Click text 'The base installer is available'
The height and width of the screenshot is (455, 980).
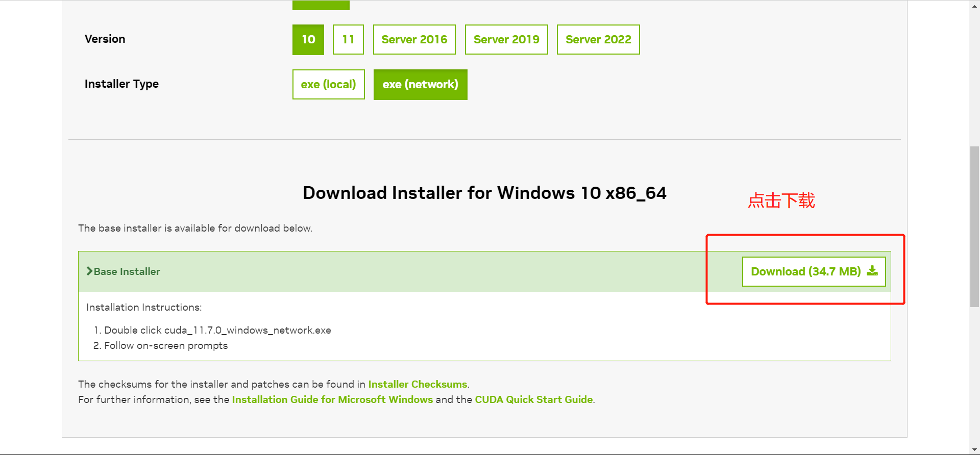(145, 228)
